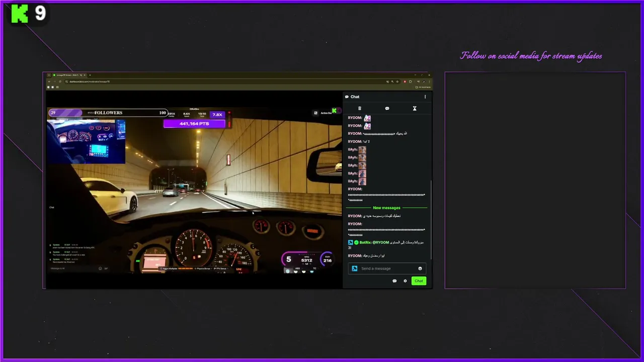Click the moderator badge icon in message input

click(x=354, y=268)
